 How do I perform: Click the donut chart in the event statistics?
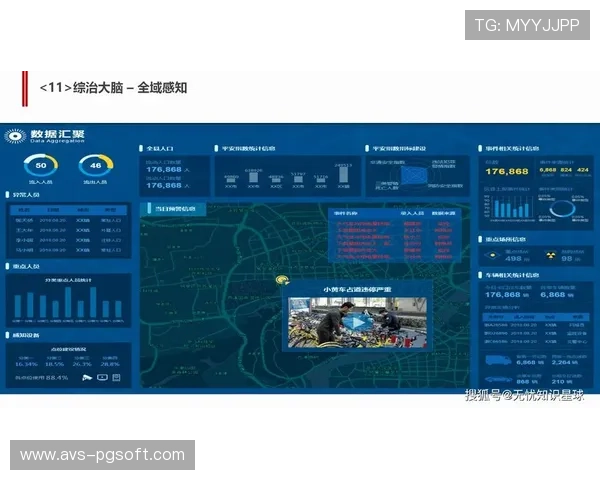[562, 209]
